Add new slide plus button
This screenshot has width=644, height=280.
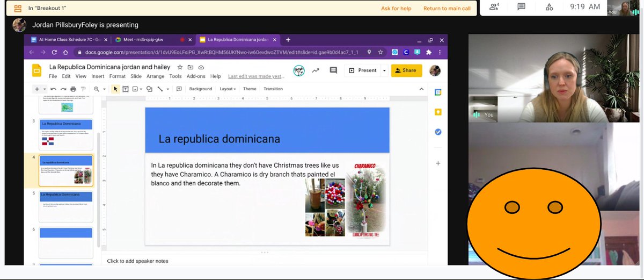(36, 89)
